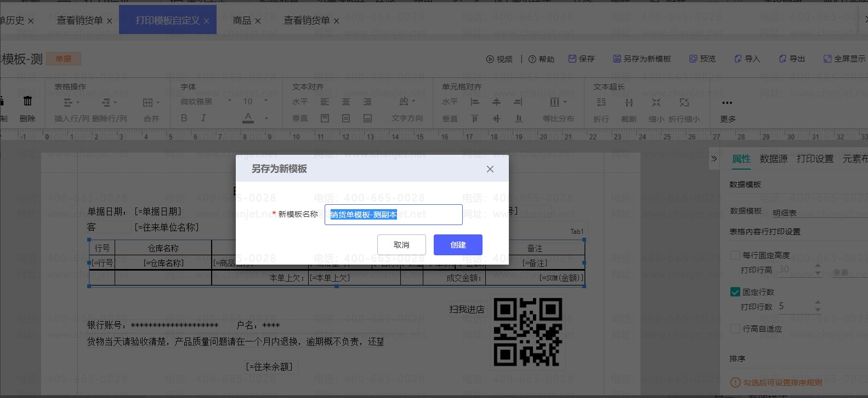This screenshot has height=398, width=868.
Task: Click the save (保存) icon in toolbar
Action: pos(572,59)
